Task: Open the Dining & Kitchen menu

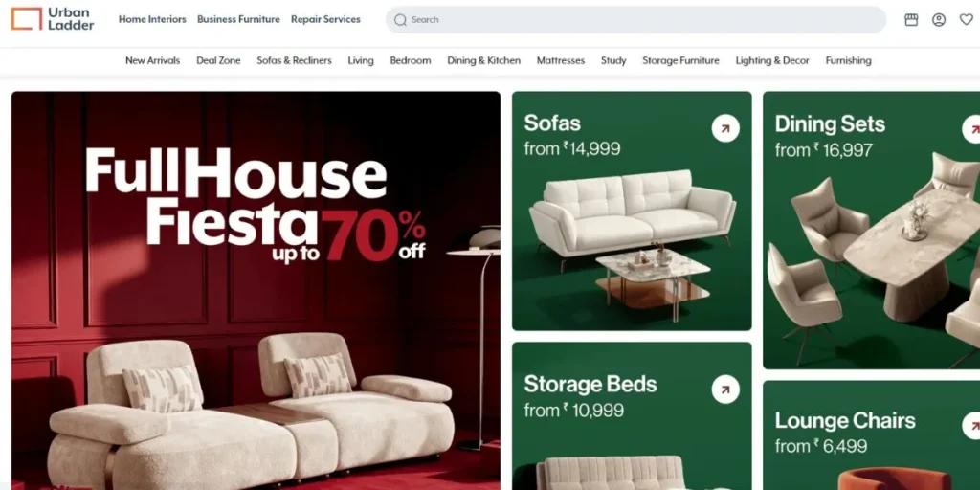Action: [483, 60]
